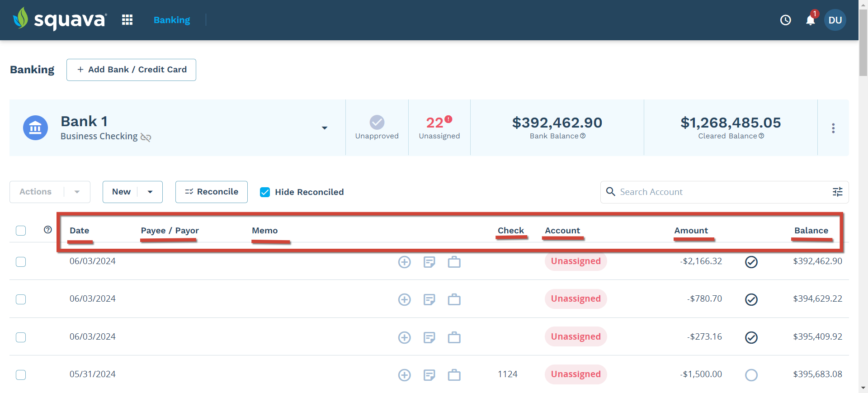The height and width of the screenshot is (393, 868).
Task: Click Unassigned tag on the -$2,166.32 row
Action: [x=576, y=261]
